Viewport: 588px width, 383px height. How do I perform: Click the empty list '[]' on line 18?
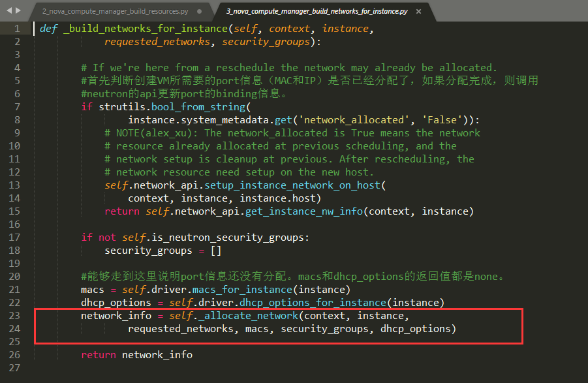click(x=216, y=251)
